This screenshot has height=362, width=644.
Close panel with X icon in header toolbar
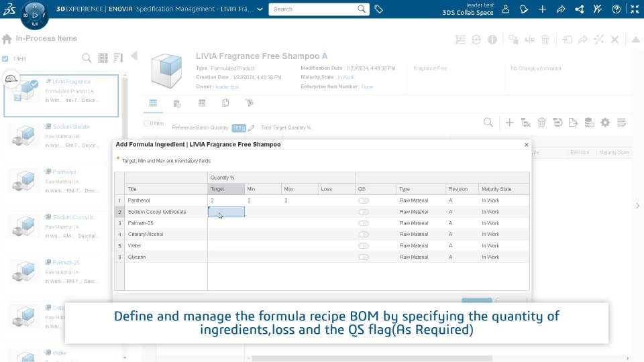point(614,40)
